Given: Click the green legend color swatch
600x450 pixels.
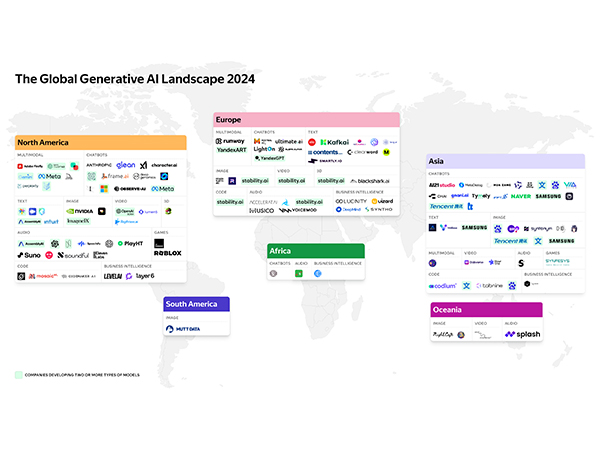Looking at the screenshot, I should tap(19, 375).
